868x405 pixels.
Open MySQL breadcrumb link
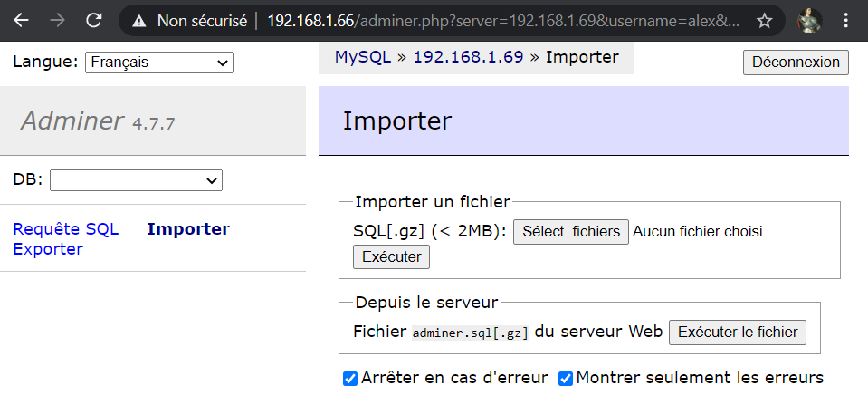tap(363, 57)
